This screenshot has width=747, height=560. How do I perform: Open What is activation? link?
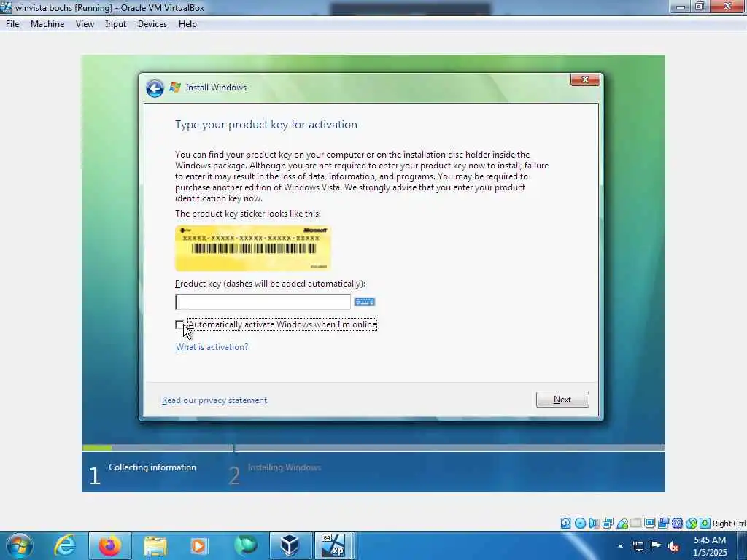click(212, 347)
